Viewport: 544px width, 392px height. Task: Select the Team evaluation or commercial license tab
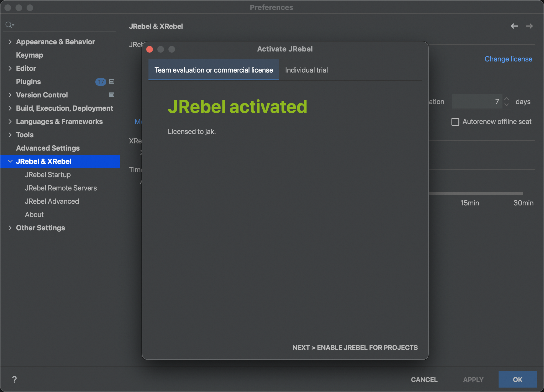[213, 70]
